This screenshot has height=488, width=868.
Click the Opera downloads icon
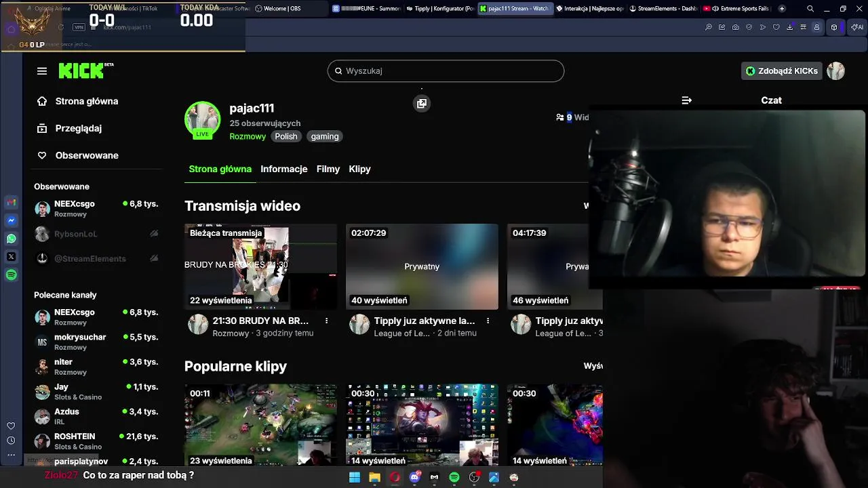coord(790,27)
